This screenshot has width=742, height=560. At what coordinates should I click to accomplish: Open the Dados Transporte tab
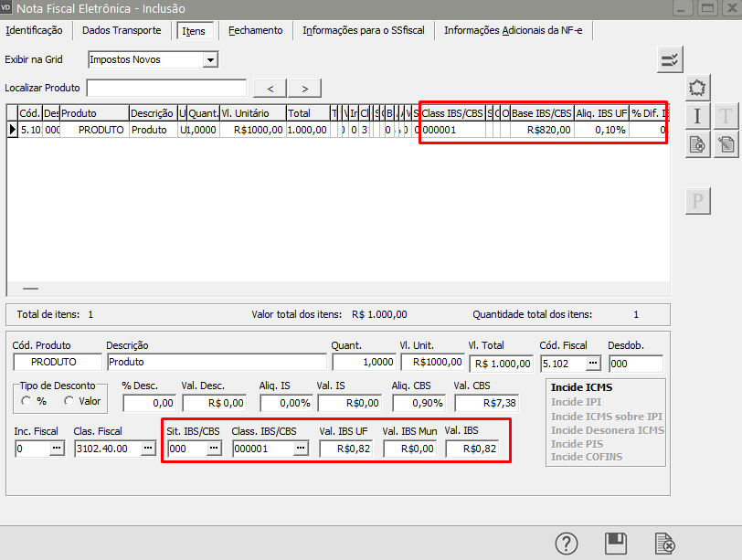pyautogui.click(x=122, y=30)
